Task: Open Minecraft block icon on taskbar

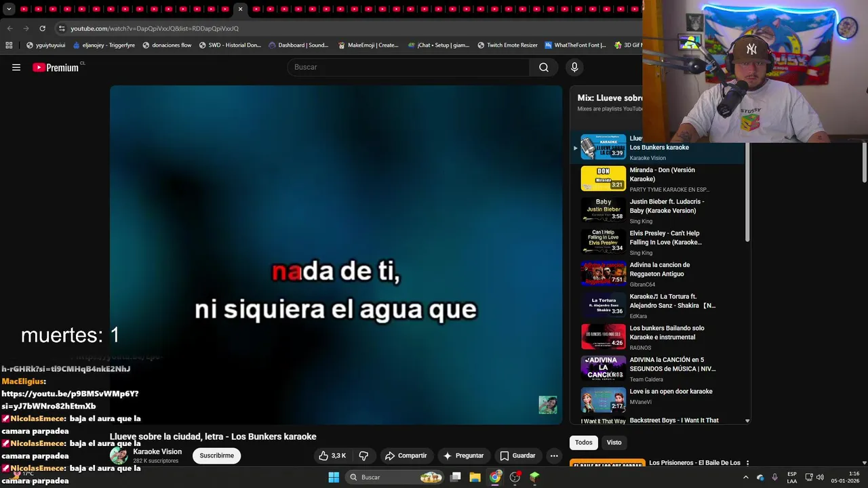Action: click(534, 477)
